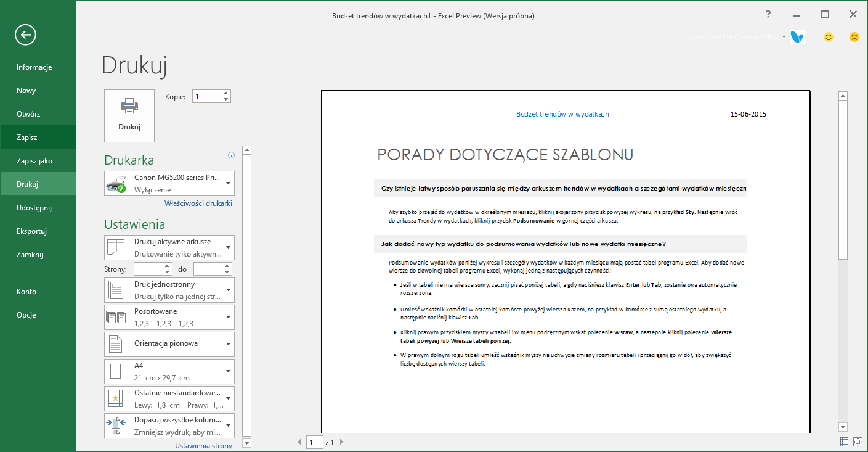Select Drukuj tab in the sidebar
868x452 pixels.
(38, 184)
